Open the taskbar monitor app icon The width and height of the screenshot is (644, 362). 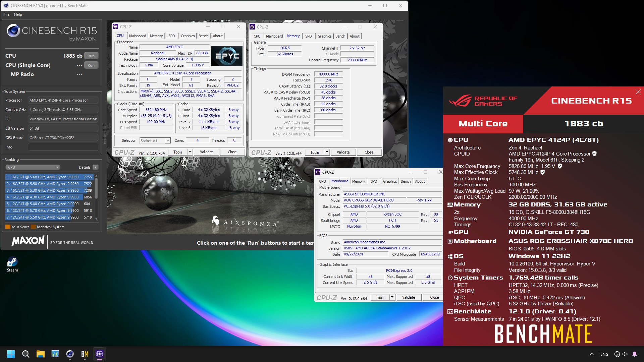(55, 354)
